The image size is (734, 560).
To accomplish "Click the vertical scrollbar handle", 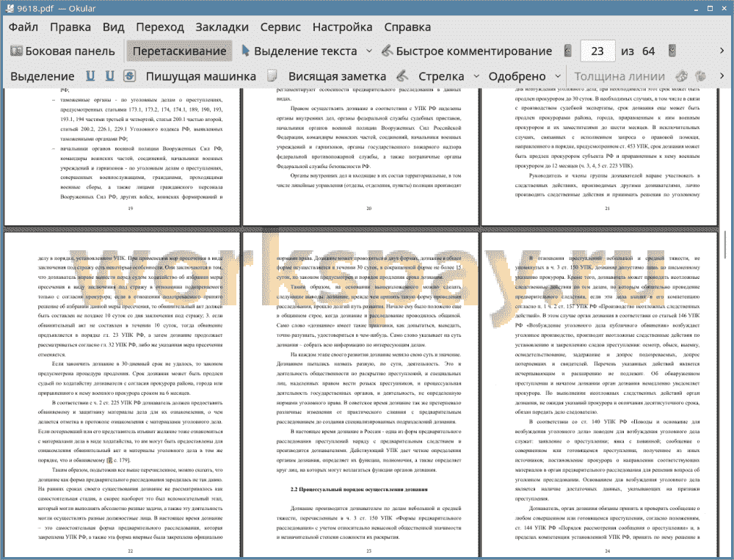I will pyautogui.click(x=726, y=244).
